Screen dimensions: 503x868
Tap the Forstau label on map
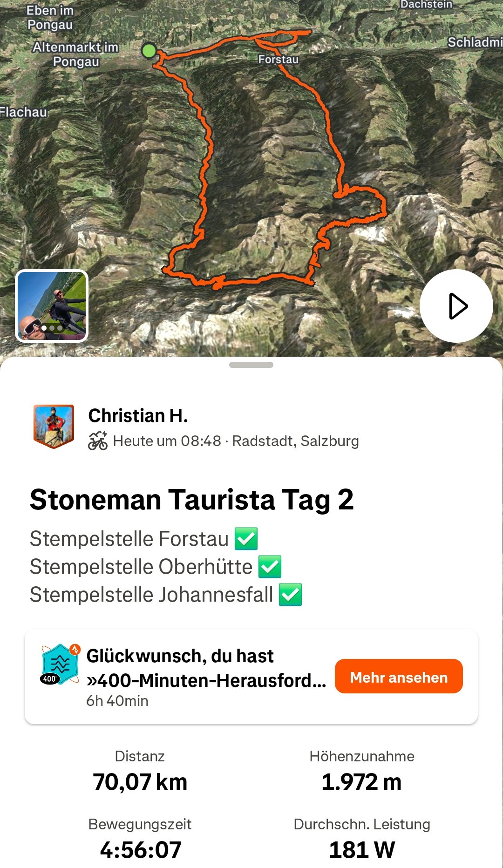tap(279, 59)
